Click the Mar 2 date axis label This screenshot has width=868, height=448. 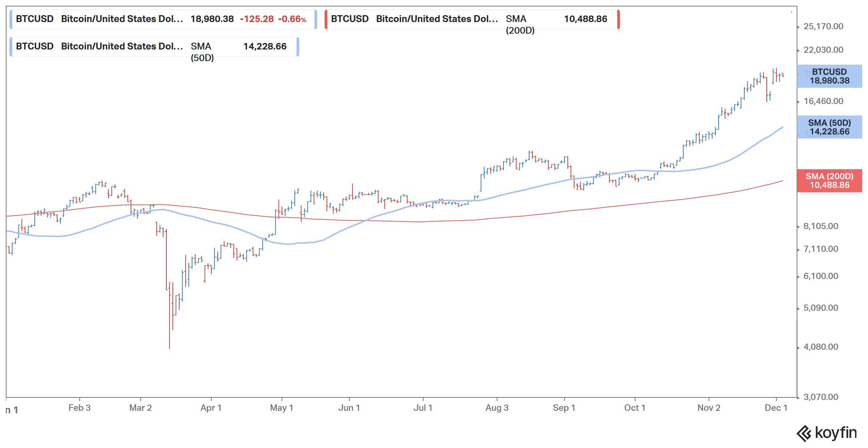coord(140,408)
